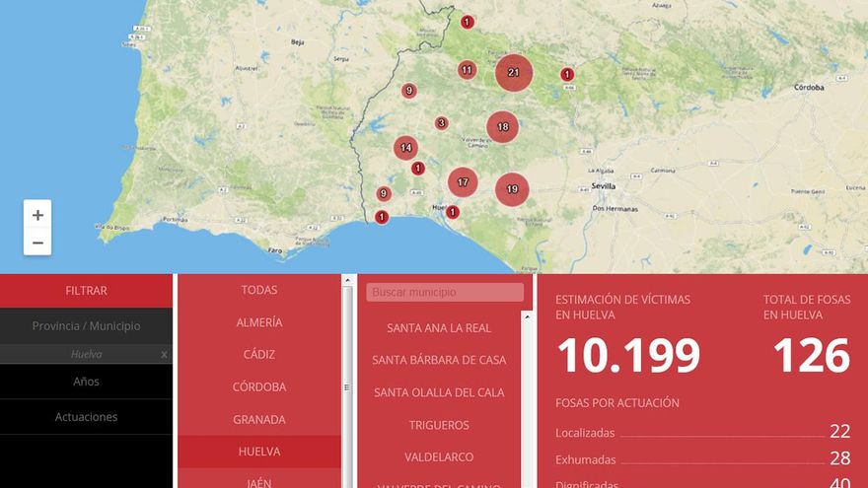Select the cluster marker numbered 17

click(x=463, y=182)
